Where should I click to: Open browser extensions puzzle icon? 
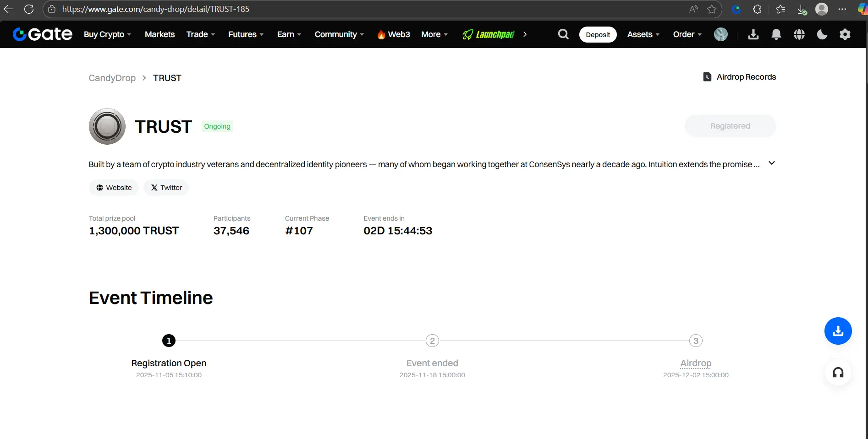pyautogui.click(x=757, y=9)
